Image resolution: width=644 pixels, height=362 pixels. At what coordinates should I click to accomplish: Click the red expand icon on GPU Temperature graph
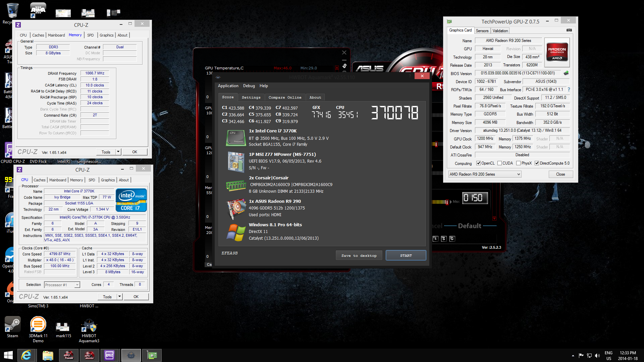[x=337, y=68]
